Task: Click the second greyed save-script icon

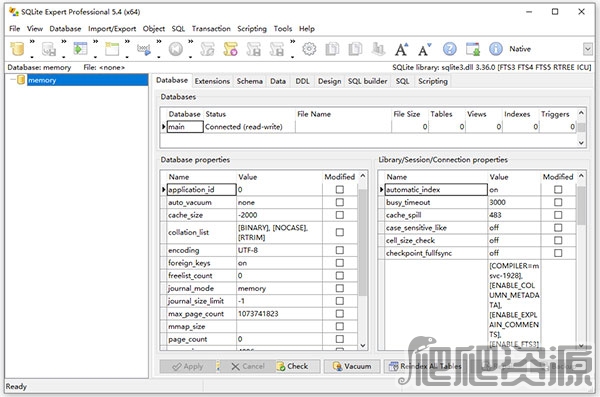Action: [277, 49]
